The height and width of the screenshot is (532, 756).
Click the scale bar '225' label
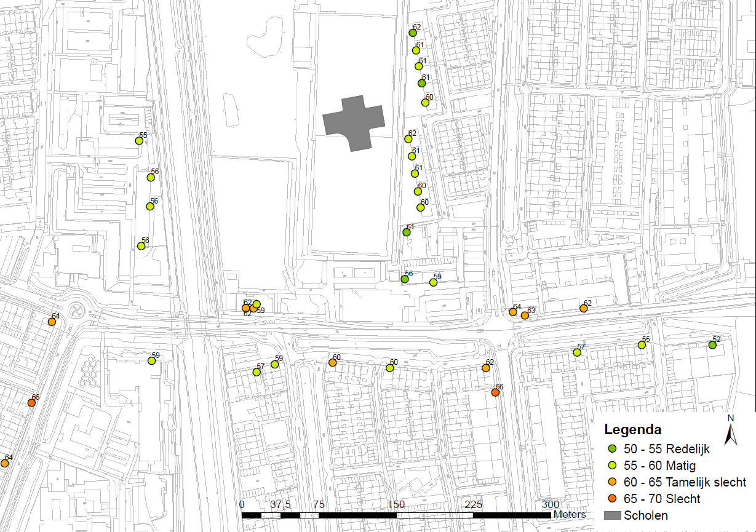(473, 504)
